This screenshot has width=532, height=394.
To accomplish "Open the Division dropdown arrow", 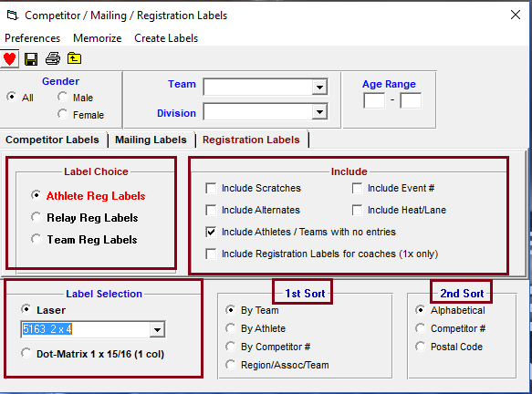I will [319, 112].
